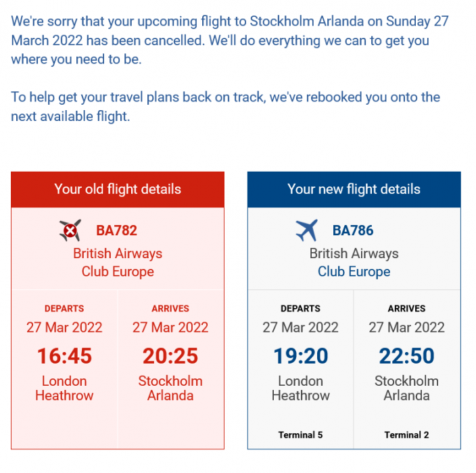Click the blue Club Europe link
This screenshot has height=473, width=476.
(x=354, y=272)
